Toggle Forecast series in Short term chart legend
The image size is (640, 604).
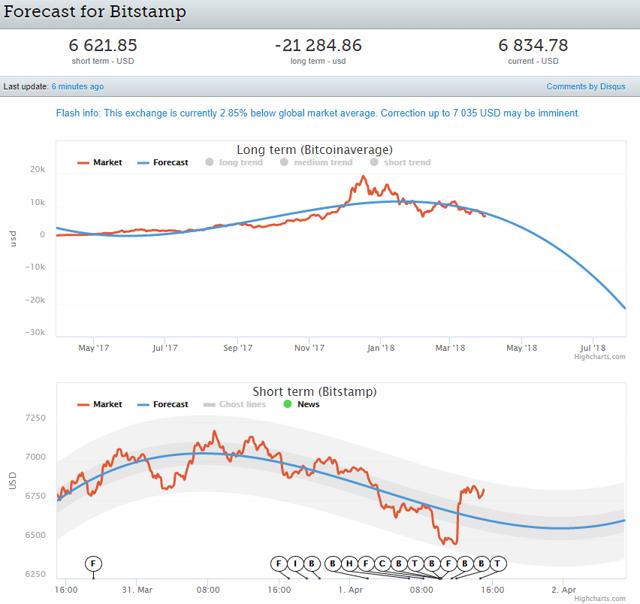click(x=163, y=404)
